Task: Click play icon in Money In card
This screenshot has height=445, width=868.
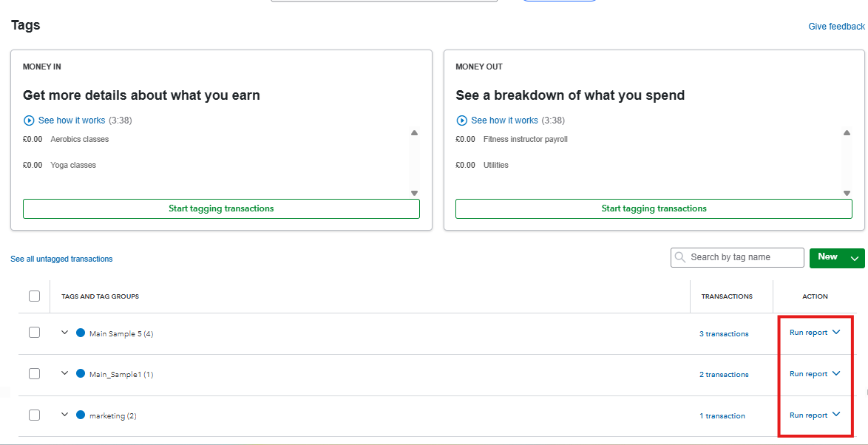Action: coord(29,120)
